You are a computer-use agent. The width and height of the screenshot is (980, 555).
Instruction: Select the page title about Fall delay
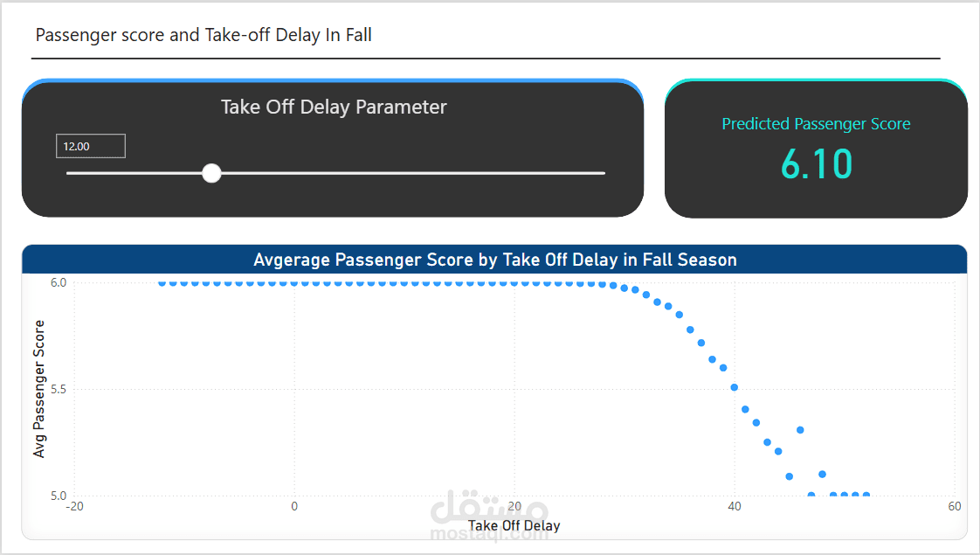(x=204, y=35)
